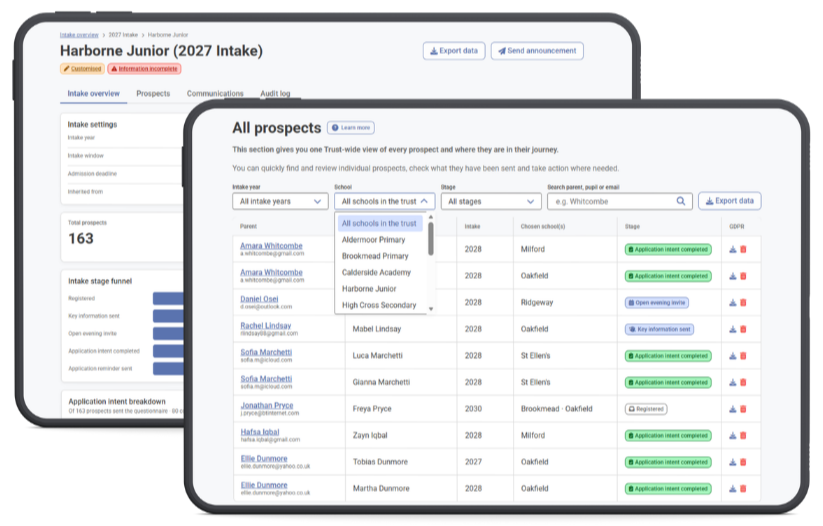Open the Intake year dropdown

tap(280, 201)
